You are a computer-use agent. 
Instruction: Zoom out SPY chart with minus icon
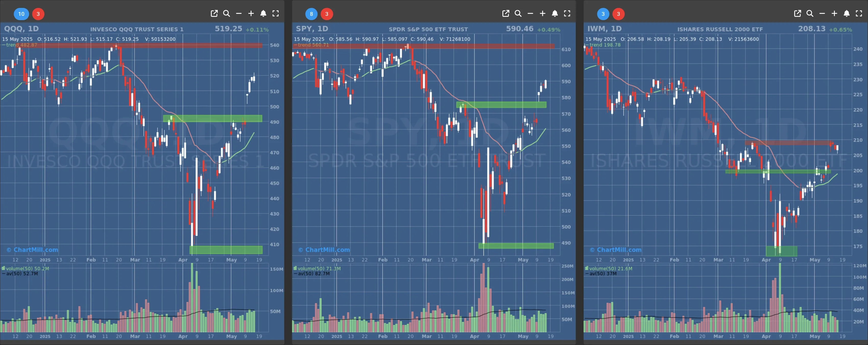tap(530, 14)
